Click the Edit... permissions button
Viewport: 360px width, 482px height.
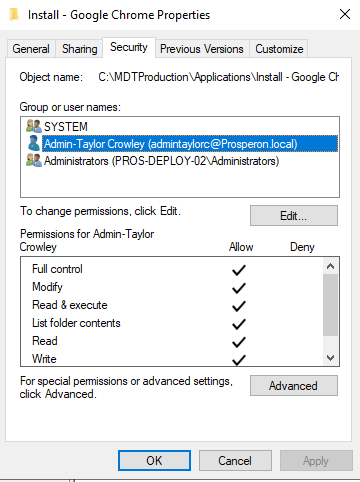tap(294, 216)
